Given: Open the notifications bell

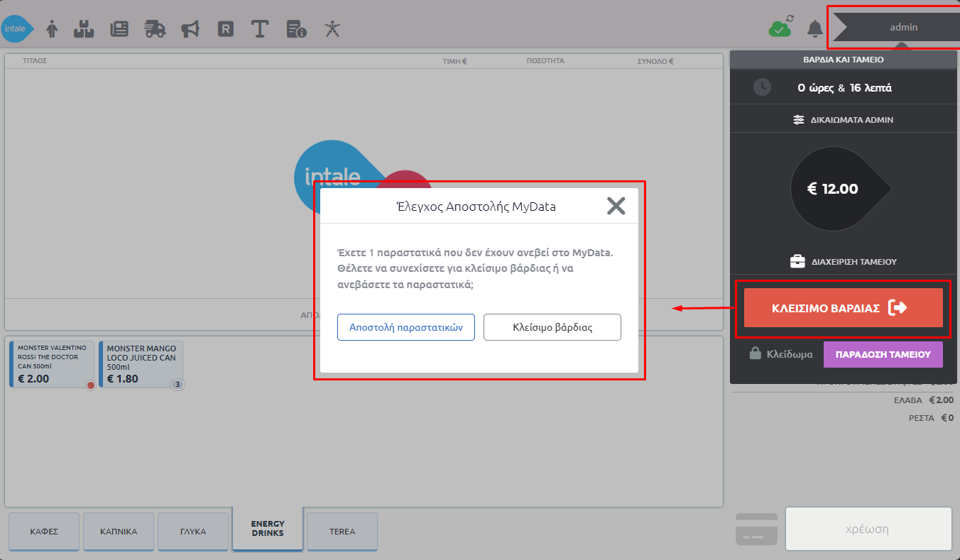Looking at the screenshot, I should pyautogui.click(x=815, y=28).
